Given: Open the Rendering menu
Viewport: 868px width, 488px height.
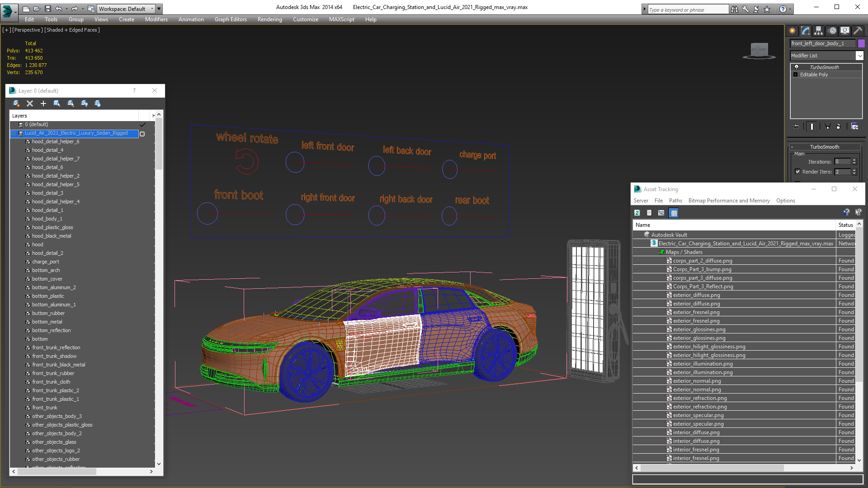Looking at the screenshot, I should click(269, 19).
